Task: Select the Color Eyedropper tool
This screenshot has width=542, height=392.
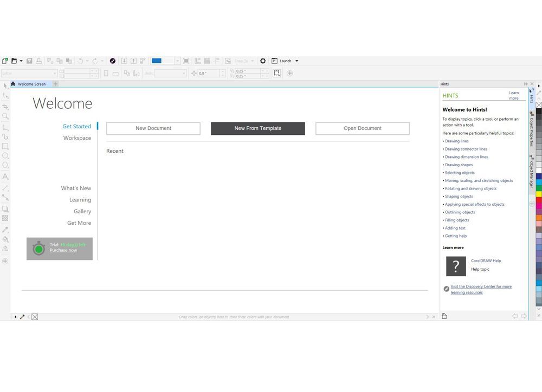Action: point(5,230)
